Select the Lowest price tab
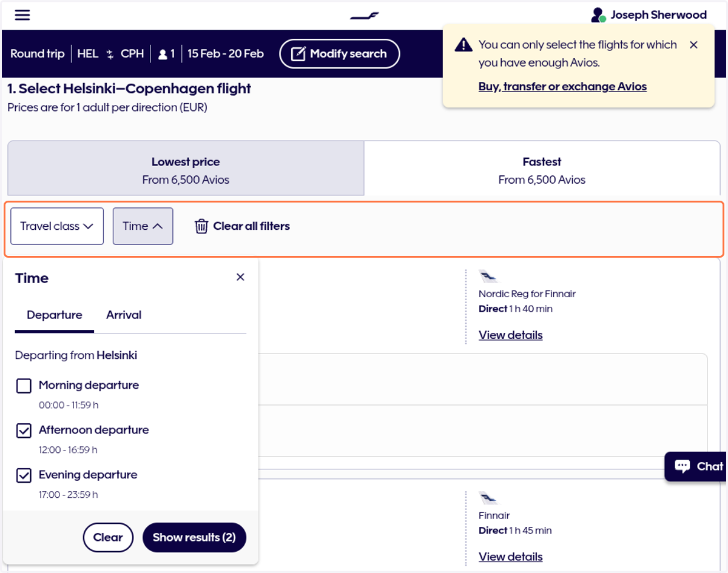This screenshot has width=728, height=573. [186, 168]
